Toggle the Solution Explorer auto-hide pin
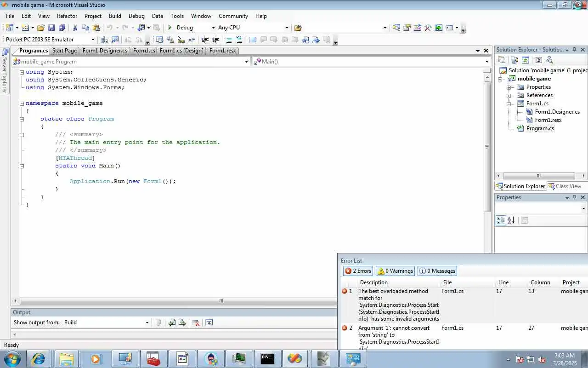The width and height of the screenshot is (588, 368). coord(574,50)
